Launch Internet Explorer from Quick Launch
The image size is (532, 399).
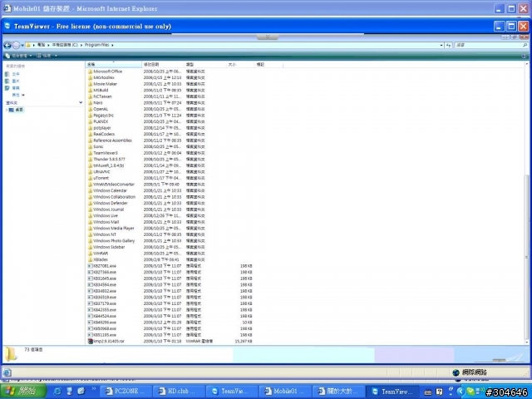pyautogui.click(x=58, y=392)
